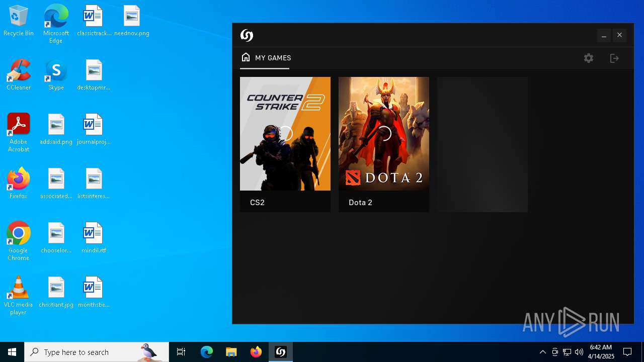The height and width of the screenshot is (362, 644).
Task: Select Adobe Acrobat desktop shortcut
Action: pyautogui.click(x=19, y=133)
